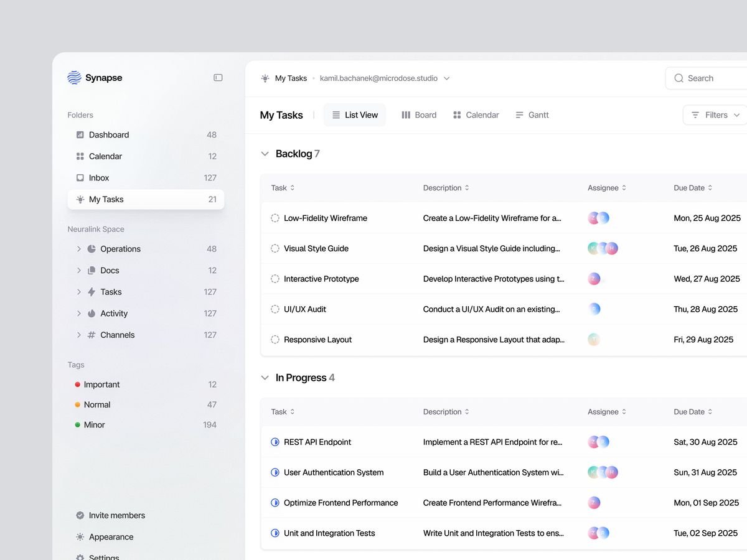Click the Filters funnel lines icon
The height and width of the screenshot is (560, 747).
coord(695,115)
